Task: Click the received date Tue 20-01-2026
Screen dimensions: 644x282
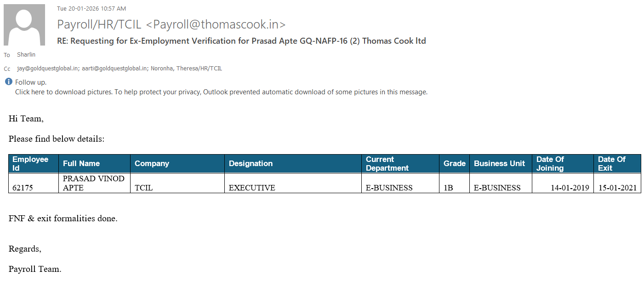Action: 91,9
